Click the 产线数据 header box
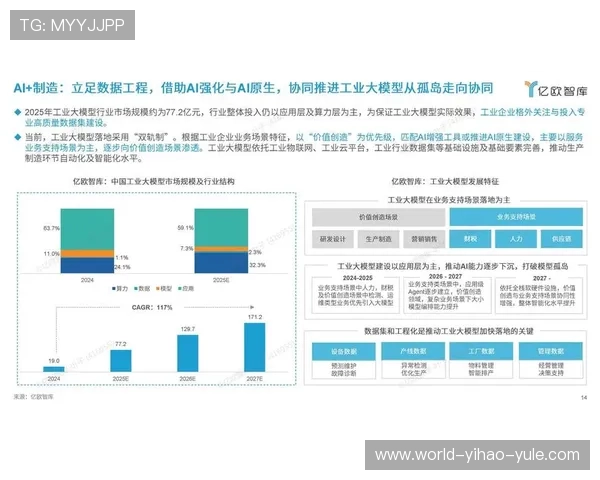This screenshot has width=600, height=480. [x=413, y=351]
